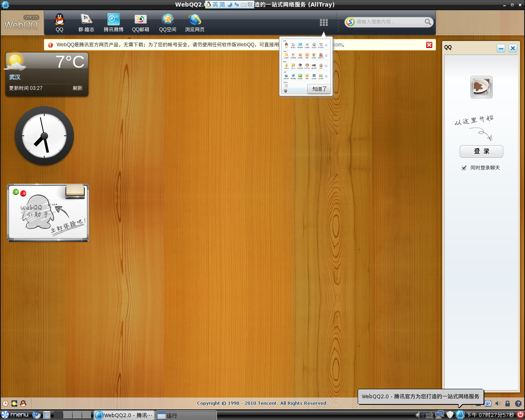Focus the 请输入搜索内容 search field
The width and height of the screenshot is (525, 420).
[389, 22]
